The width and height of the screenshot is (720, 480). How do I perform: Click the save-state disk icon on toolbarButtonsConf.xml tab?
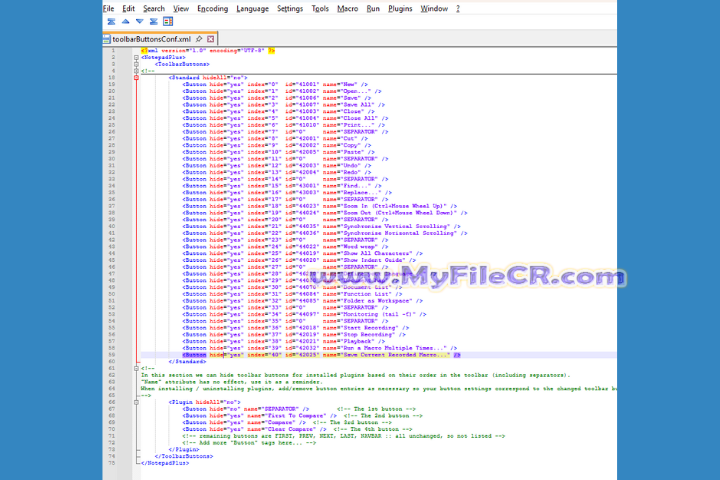(x=107, y=39)
